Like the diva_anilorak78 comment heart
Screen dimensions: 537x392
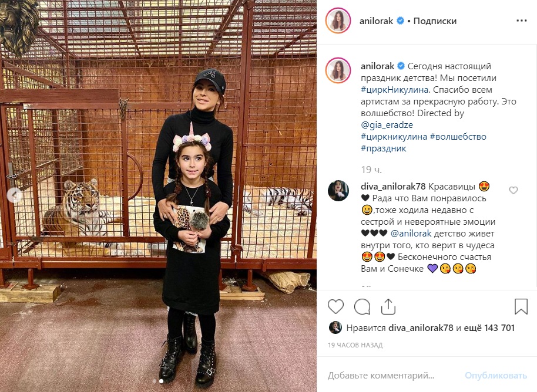tap(513, 190)
